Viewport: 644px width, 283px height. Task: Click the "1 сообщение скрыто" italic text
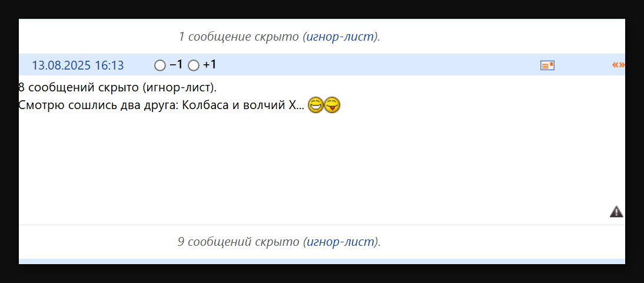pyautogui.click(x=239, y=37)
